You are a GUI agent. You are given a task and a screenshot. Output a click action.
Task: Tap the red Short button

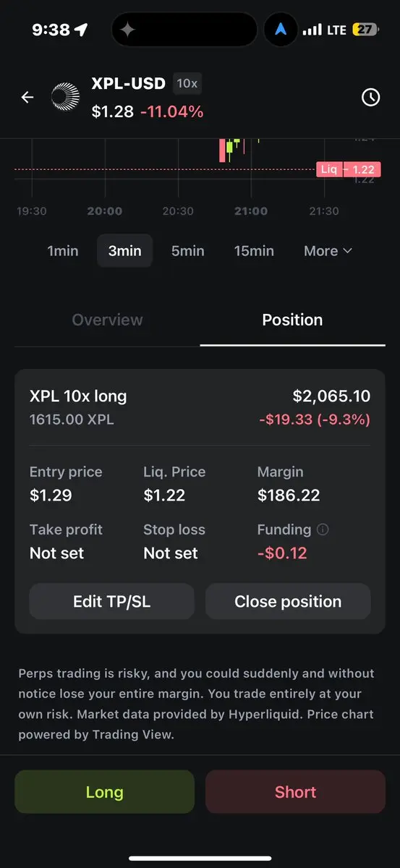pos(295,792)
